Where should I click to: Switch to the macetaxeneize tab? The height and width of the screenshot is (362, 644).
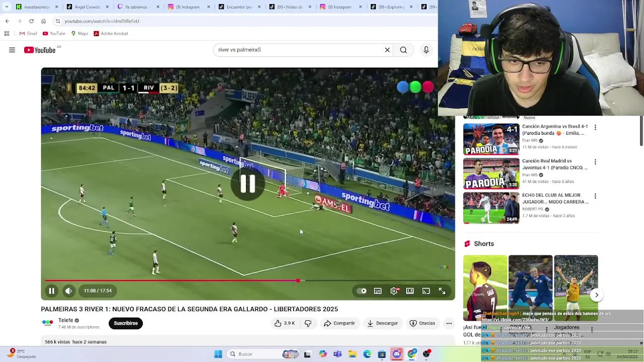pos(36,7)
